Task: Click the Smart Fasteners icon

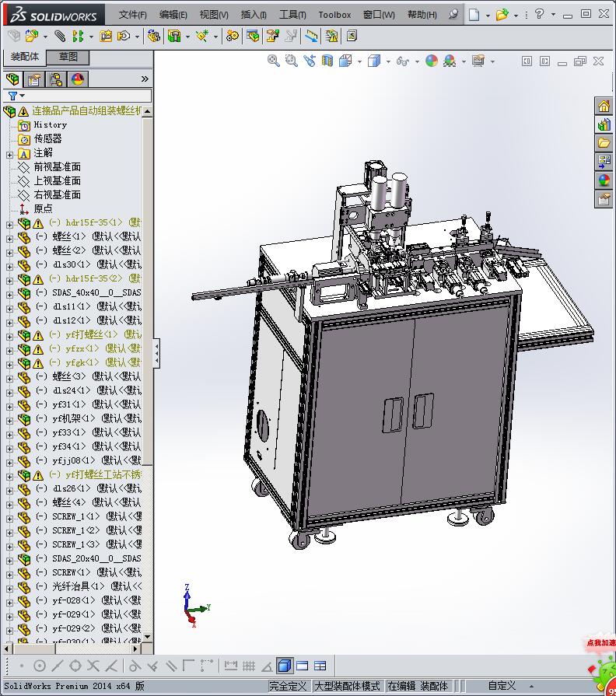Action: pyautogui.click(x=106, y=36)
